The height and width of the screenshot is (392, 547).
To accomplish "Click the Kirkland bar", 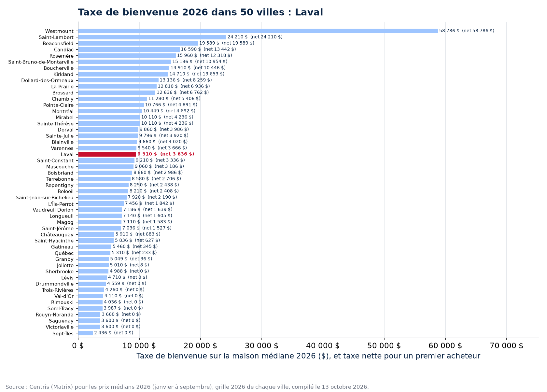I will point(123,74).
